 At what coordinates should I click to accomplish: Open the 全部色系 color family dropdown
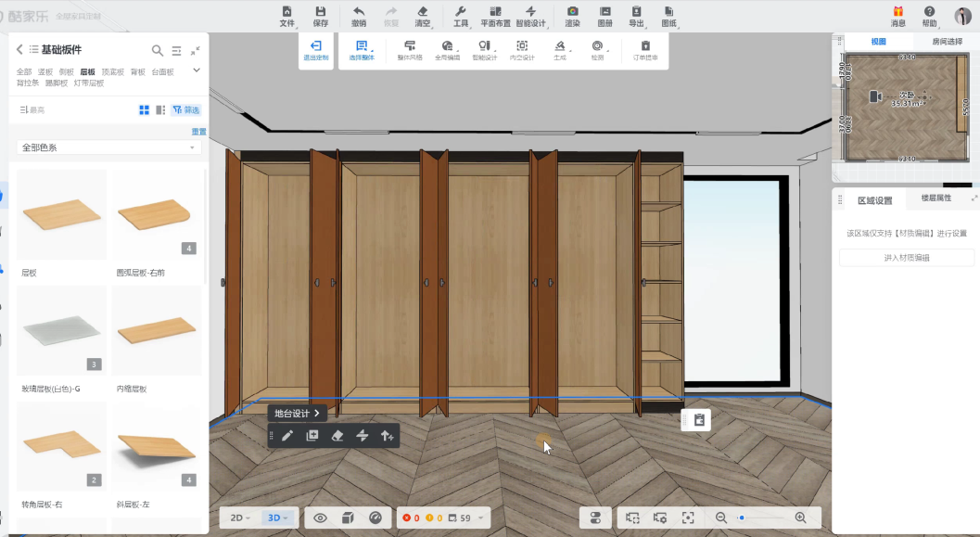pyautogui.click(x=109, y=147)
